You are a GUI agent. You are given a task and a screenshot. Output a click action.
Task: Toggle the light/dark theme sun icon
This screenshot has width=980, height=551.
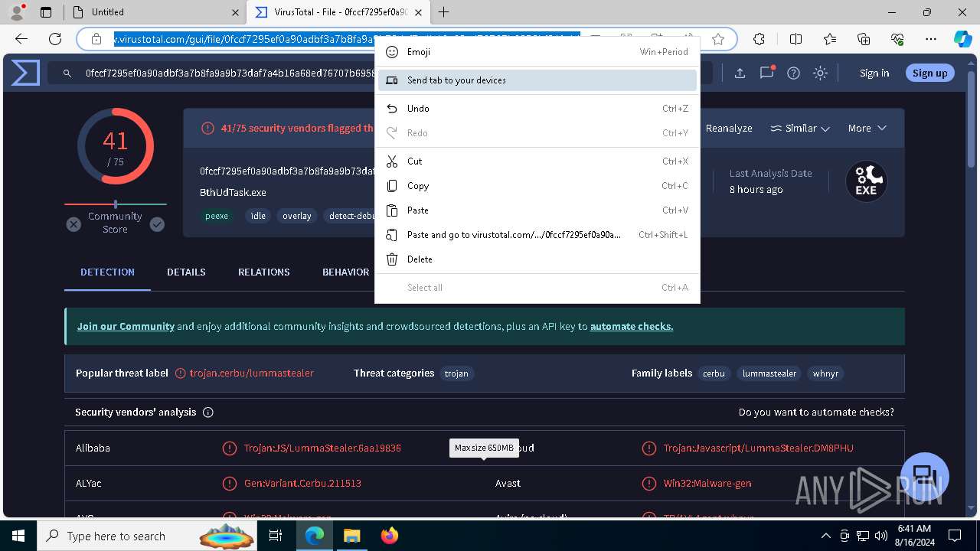click(x=820, y=73)
